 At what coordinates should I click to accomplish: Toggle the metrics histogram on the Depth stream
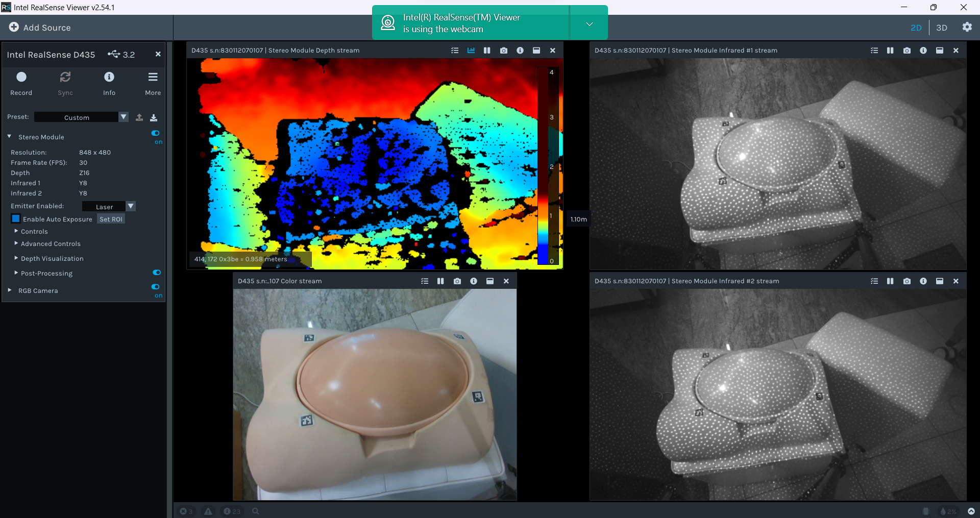471,50
